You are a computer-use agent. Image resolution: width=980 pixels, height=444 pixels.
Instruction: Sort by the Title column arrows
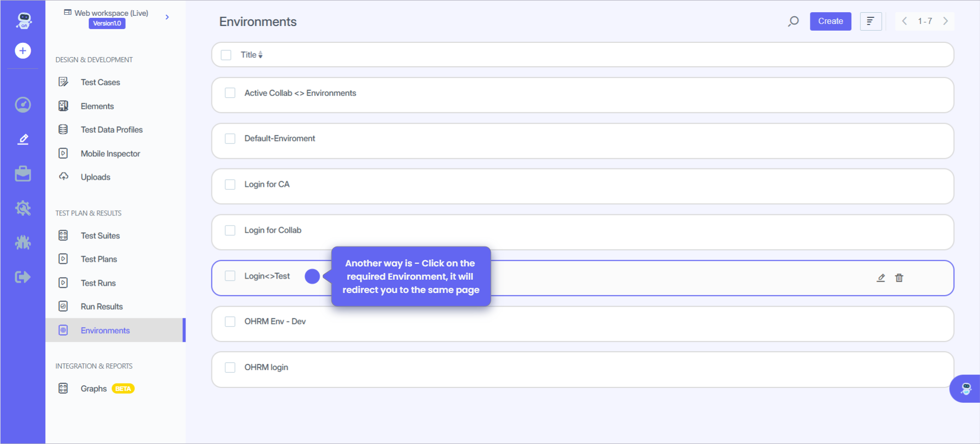click(x=260, y=55)
